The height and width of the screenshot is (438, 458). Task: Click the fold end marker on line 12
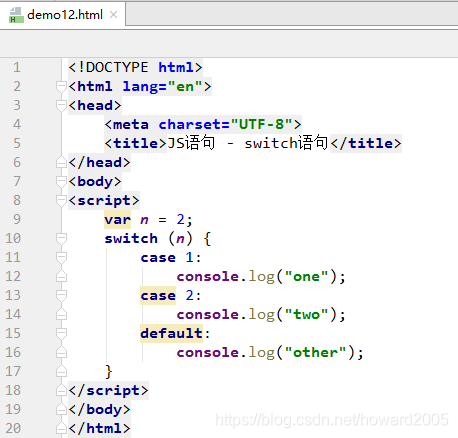click(x=61, y=276)
